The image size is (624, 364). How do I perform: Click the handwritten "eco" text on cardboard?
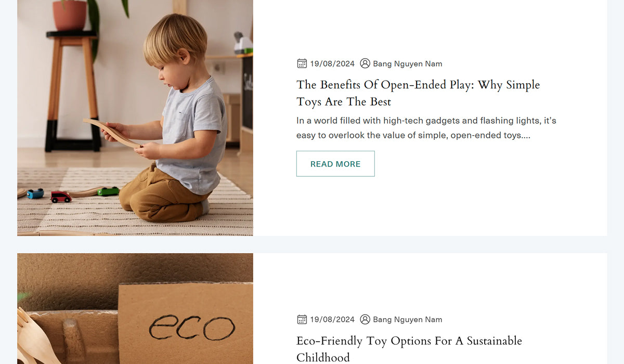[x=191, y=328]
